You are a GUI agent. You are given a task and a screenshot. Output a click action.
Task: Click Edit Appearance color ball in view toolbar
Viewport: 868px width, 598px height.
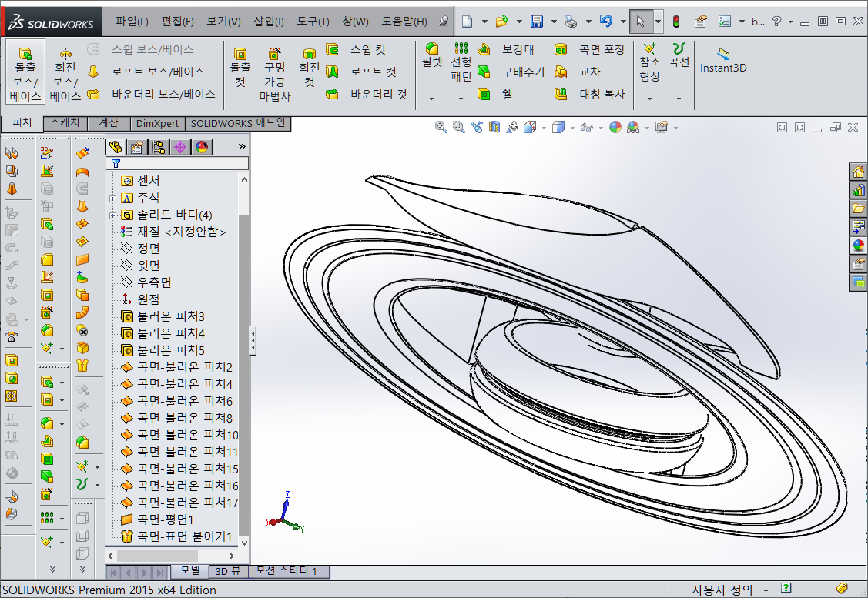point(615,127)
